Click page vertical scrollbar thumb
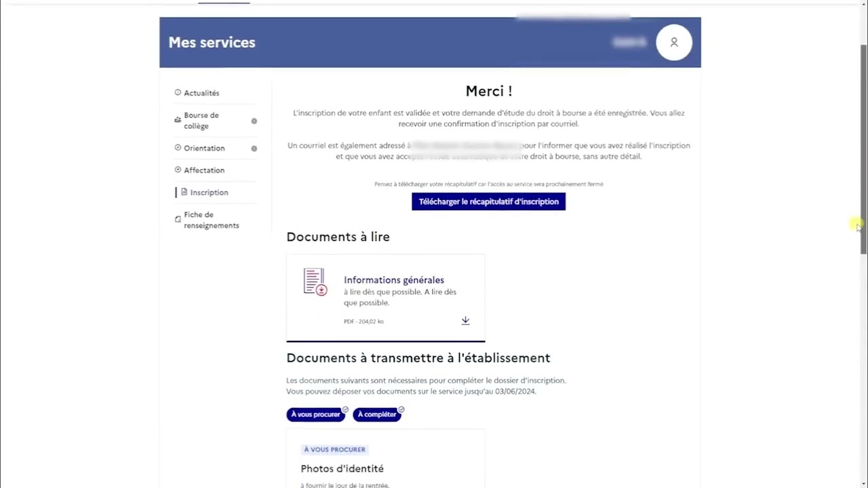This screenshot has height=488, width=868. coord(864,149)
